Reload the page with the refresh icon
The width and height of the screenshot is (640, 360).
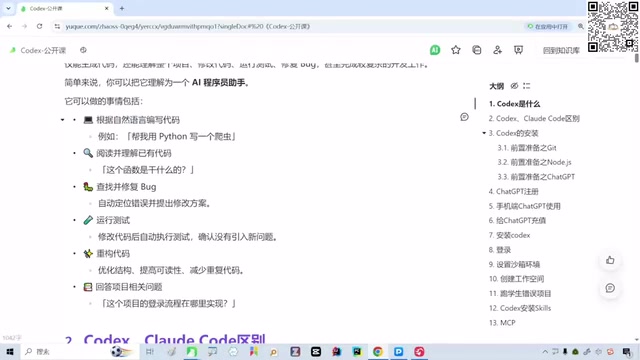click(40, 26)
